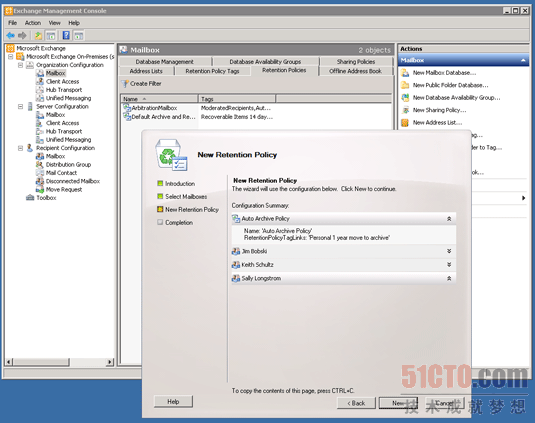Collapse the Auto Archive Policy summary section
This screenshot has width=535, height=423.
(449, 219)
